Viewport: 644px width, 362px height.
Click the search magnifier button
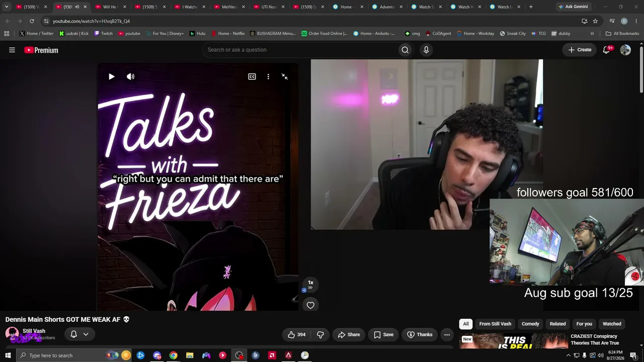click(405, 50)
